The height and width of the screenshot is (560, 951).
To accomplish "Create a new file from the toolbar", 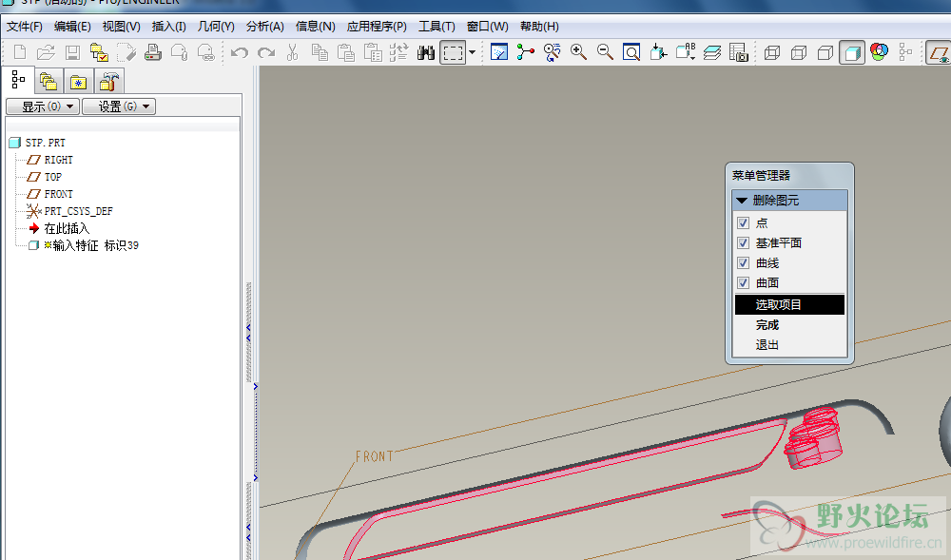I will (19, 52).
